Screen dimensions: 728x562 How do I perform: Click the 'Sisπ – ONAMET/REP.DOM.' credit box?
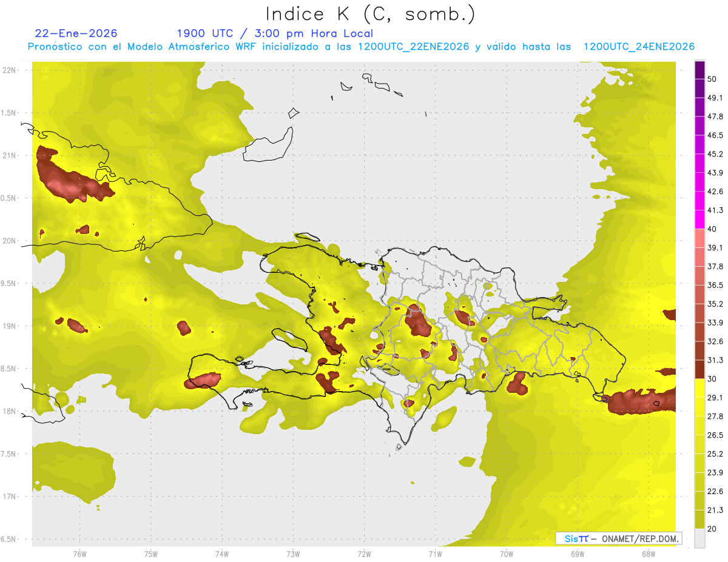(618, 538)
